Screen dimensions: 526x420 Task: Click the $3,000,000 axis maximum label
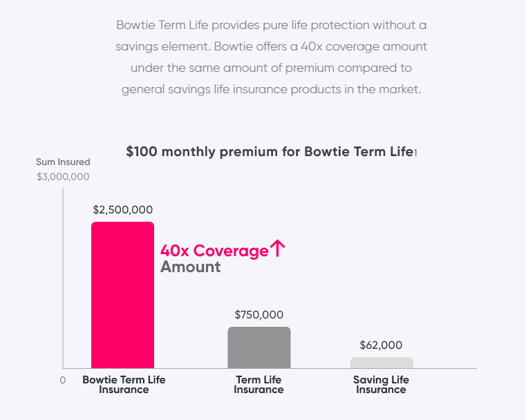point(63,177)
